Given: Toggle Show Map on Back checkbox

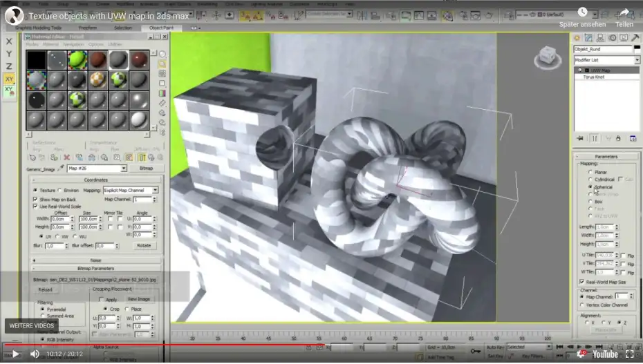Looking at the screenshot, I should pos(35,200).
